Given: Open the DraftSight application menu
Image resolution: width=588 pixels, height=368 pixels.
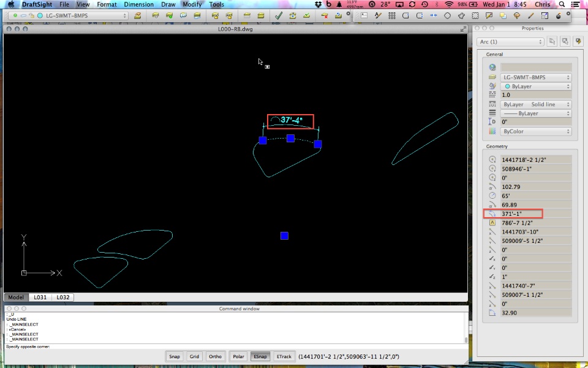Looking at the screenshot, I should 37,4.
